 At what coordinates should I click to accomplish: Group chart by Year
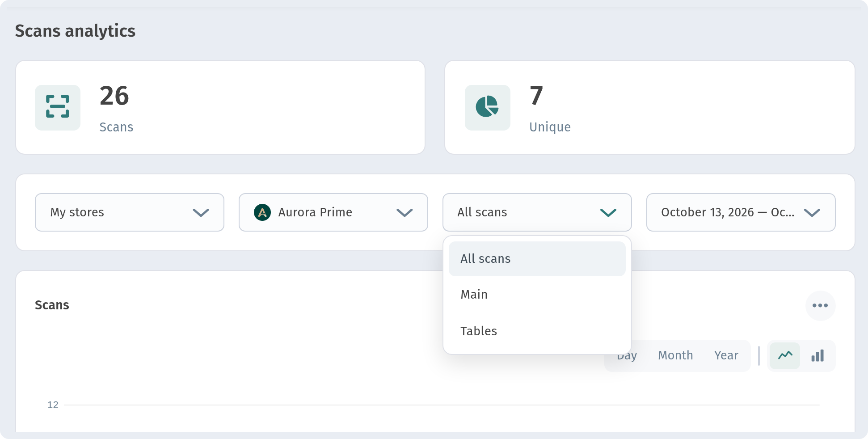(726, 355)
